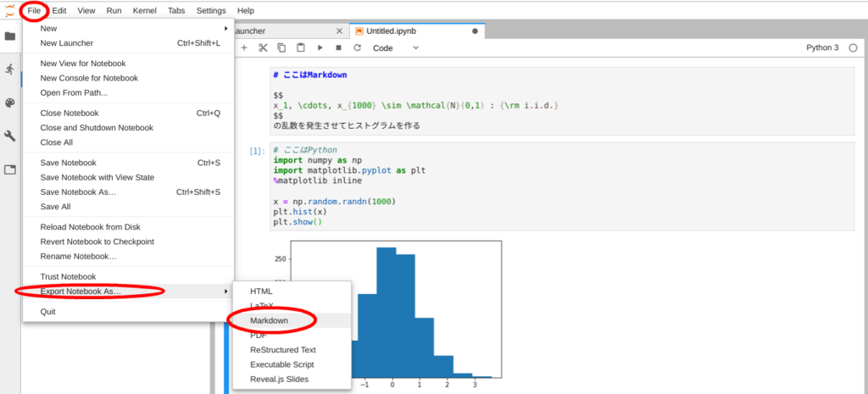The height and width of the screenshot is (394, 868).
Task: Click the Python 3 kernel name
Action: pyautogui.click(x=822, y=48)
